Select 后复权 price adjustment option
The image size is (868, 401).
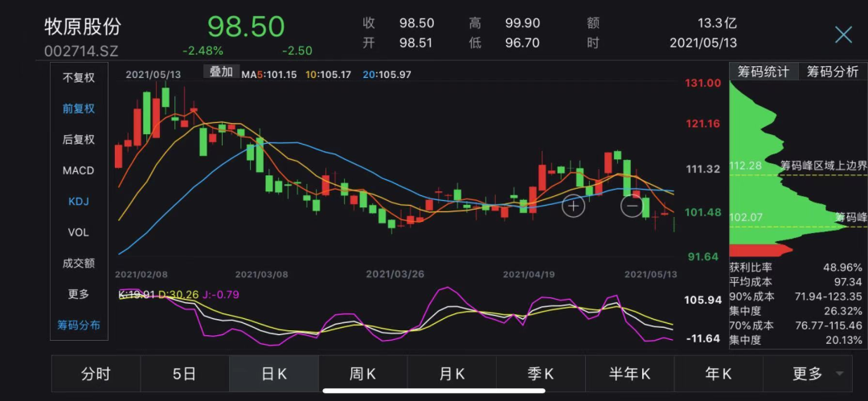[x=79, y=140]
